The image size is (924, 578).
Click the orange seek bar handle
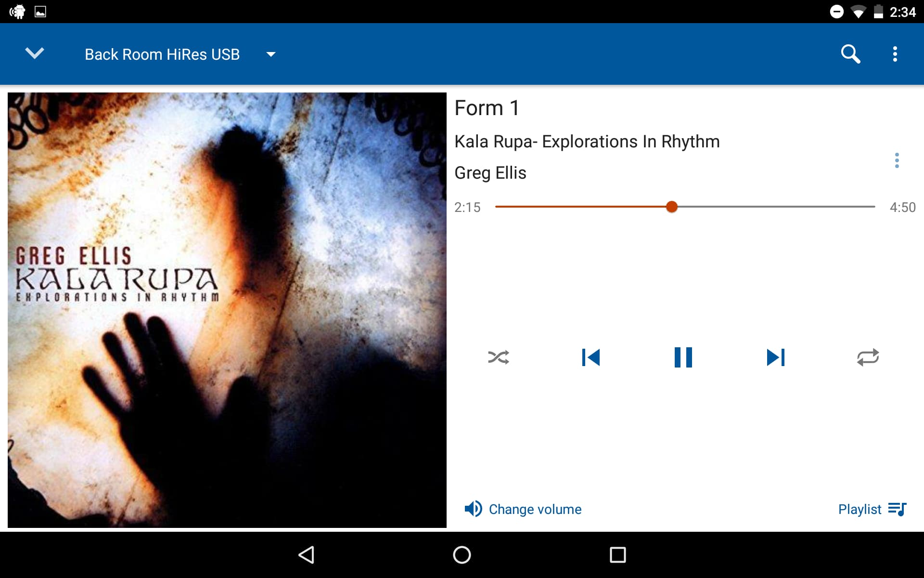pyautogui.click(x=672, y=207)
